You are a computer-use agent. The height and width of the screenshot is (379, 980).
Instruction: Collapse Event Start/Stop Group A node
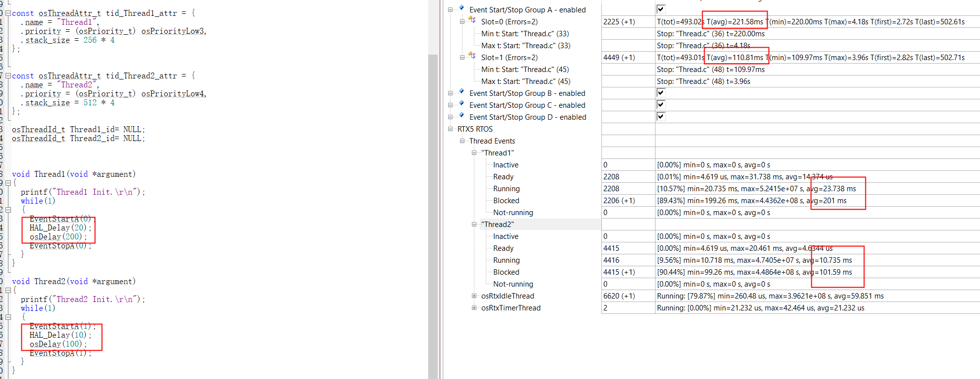pos(451,10)
